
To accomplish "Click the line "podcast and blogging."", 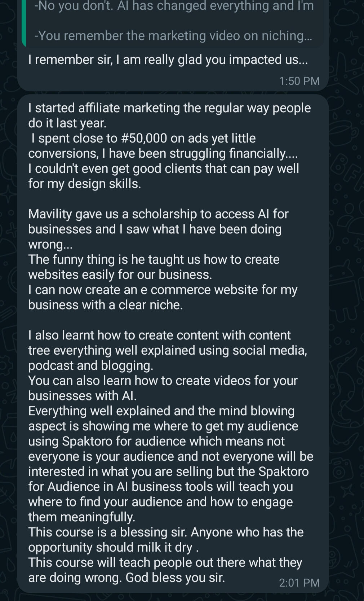I will click(90, 365).
